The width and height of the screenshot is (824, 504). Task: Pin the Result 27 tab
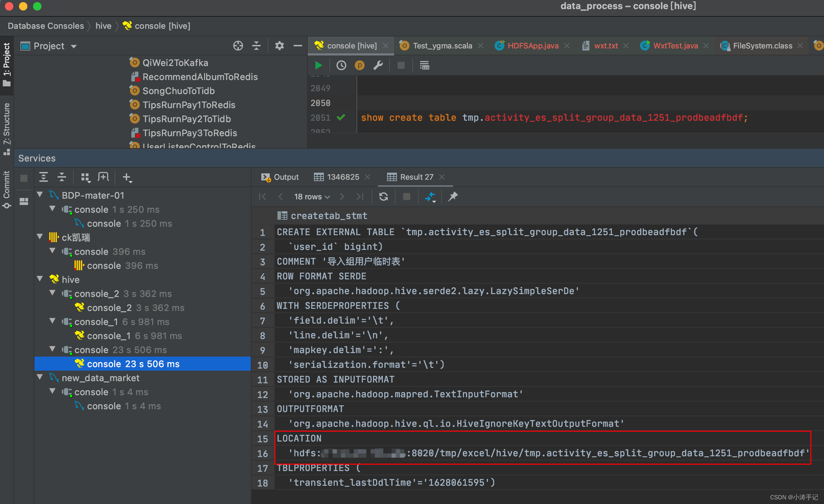(x=453, y=197)
